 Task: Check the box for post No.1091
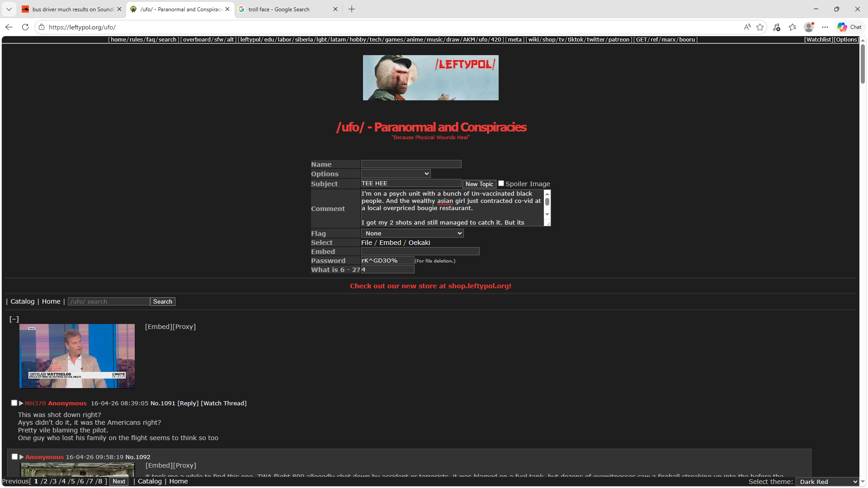[14, 403]
